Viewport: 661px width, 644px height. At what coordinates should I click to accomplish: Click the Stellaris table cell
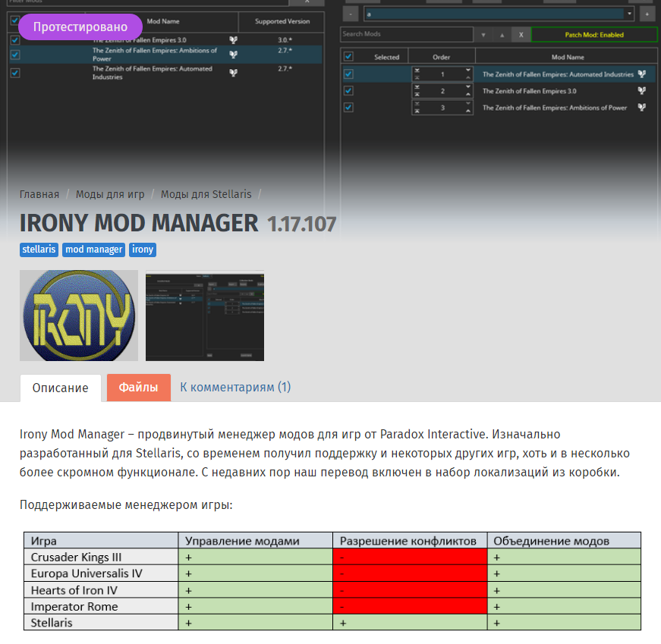tap(101, 622)
